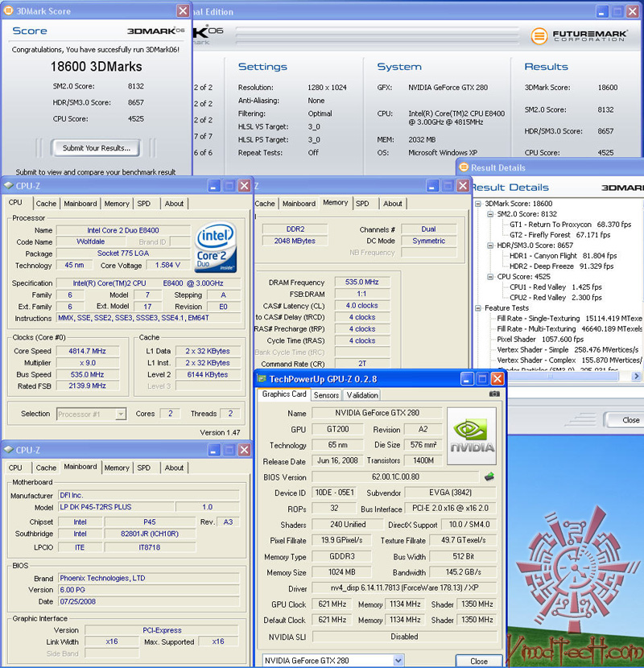The height and width of the screenshot is (668, 644).
Task: Select the HDR1 - Canyon Flight row
Action: pos(563,256)
